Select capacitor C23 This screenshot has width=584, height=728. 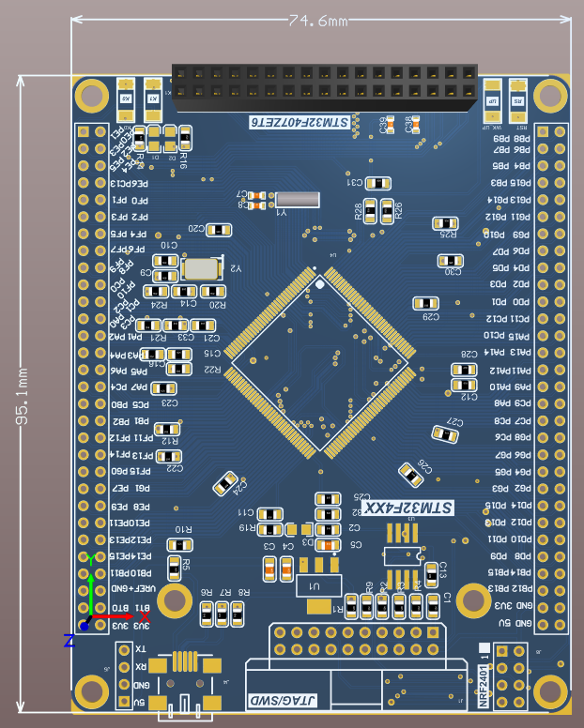(x=163, y=388)
